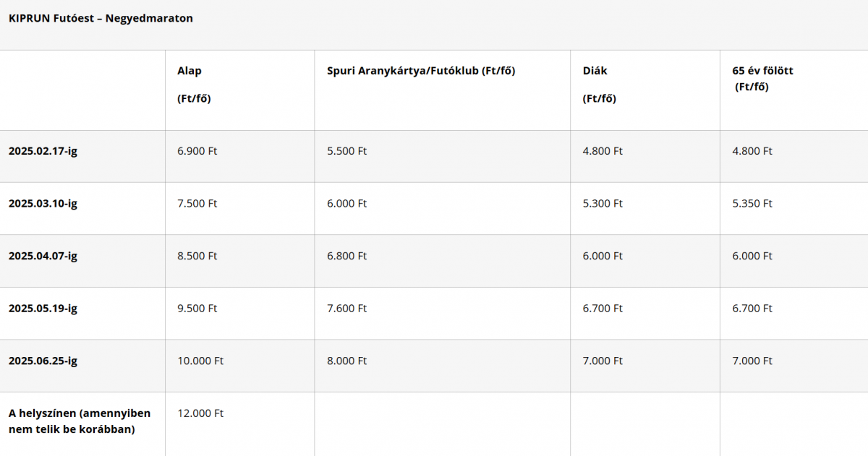The height and width of the screenshot is (456, 868).
Task: Select the 12.000 Ft on-site price cell
Action: tap(200, 413)
